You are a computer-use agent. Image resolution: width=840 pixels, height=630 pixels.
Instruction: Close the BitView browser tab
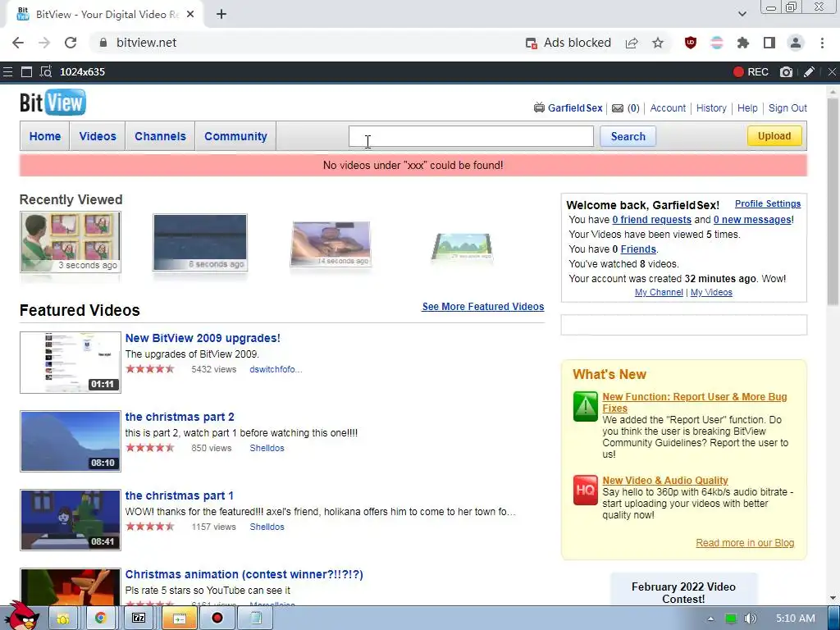[x=190, y=15]
